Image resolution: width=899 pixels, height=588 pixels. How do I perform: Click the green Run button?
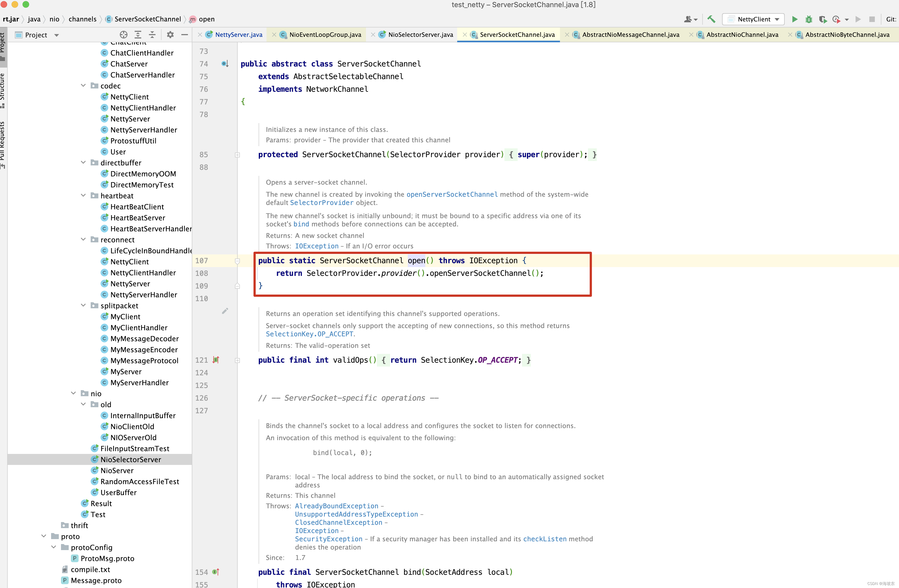coord(794,19)
